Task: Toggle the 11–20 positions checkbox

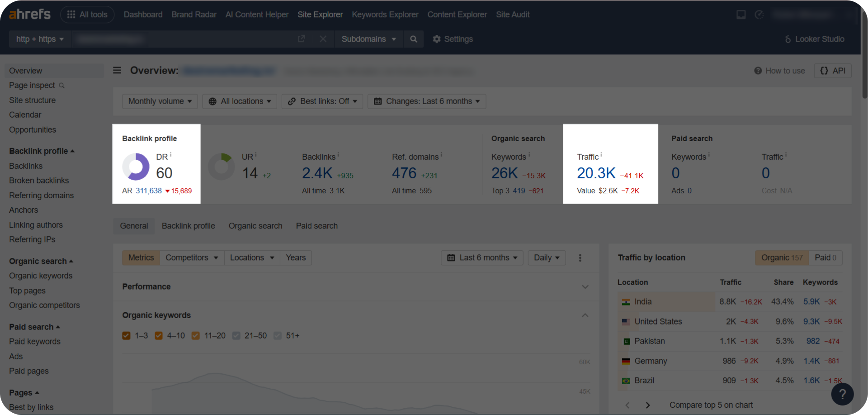Action: [195, 336]
